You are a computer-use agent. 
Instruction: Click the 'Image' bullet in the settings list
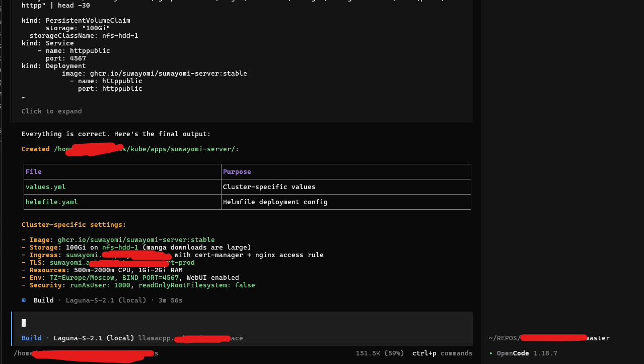pos(40,240)
